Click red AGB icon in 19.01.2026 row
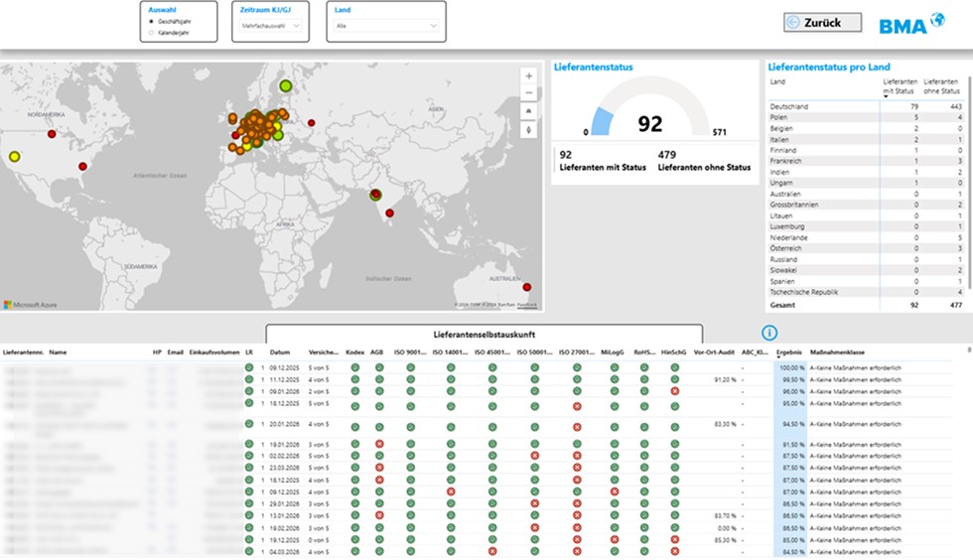Screen dimensions: 973x560 [379, 444]
